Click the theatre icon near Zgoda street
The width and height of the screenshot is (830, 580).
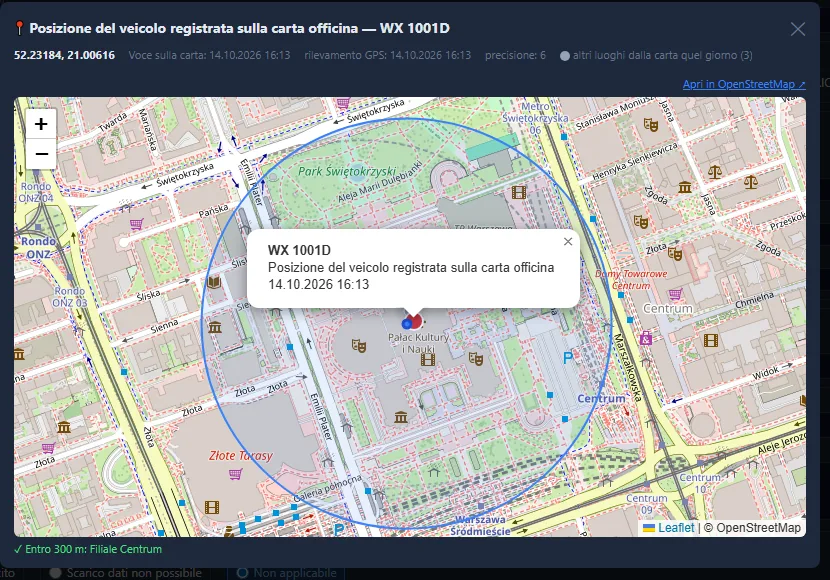[641, 222]
